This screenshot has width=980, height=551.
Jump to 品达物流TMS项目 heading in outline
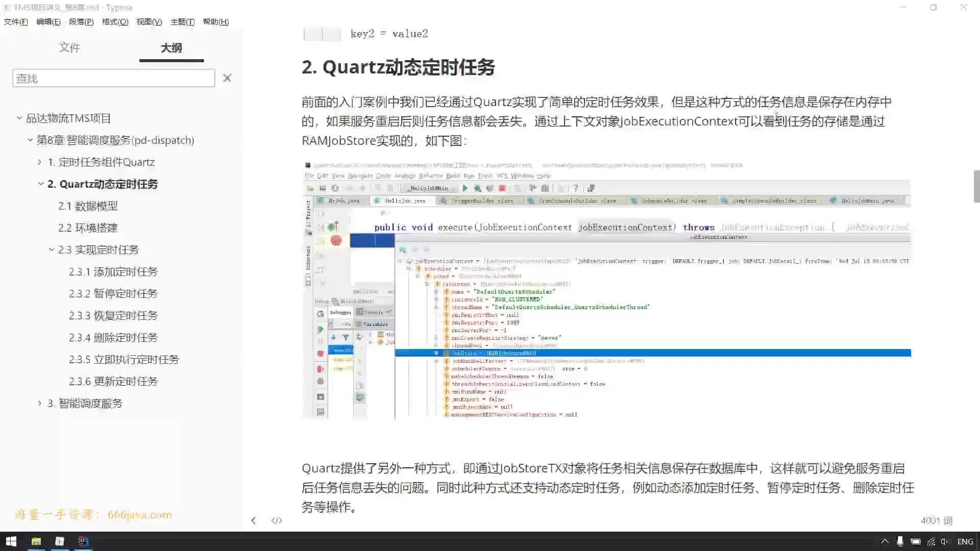(68, 118)
